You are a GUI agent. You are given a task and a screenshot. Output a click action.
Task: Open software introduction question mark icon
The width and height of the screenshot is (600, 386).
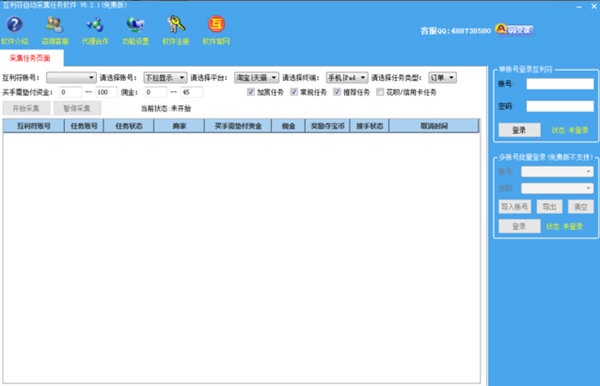(x=15, y=25)
